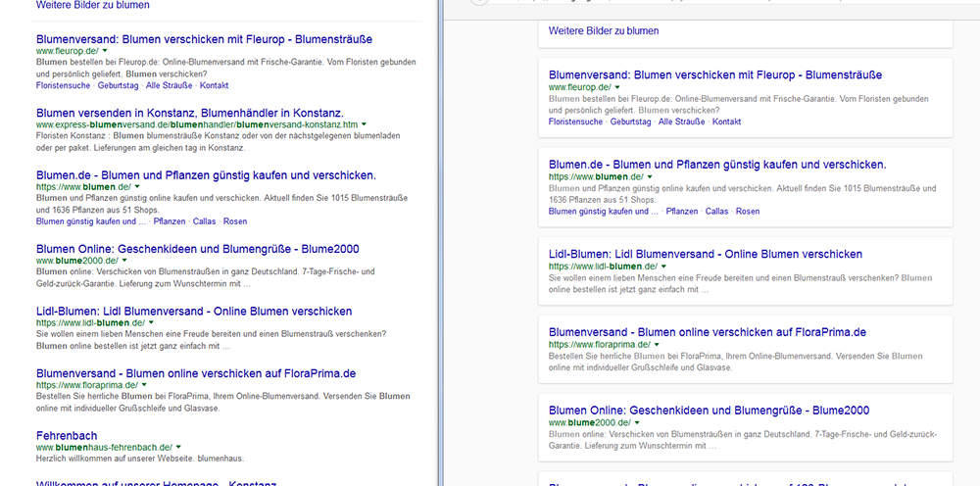The height and width of the screenshot is (486, 980).
Task: Open Fleurop Blumenversand result in right window
Action: [x=715, y=75]
